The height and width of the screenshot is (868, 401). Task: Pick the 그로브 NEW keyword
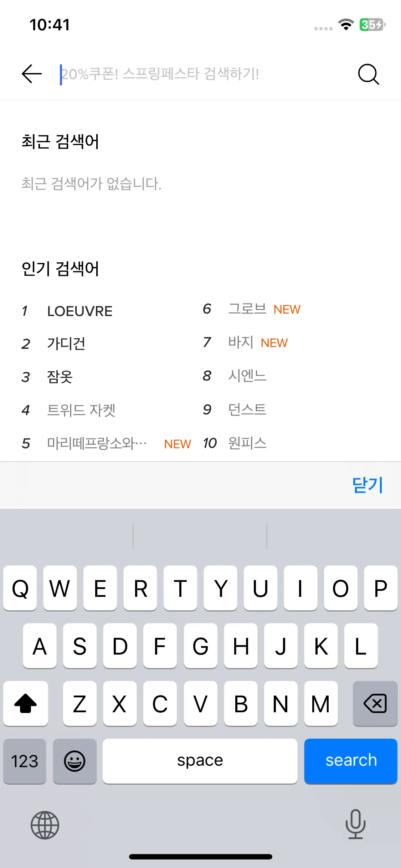[264, 309]
